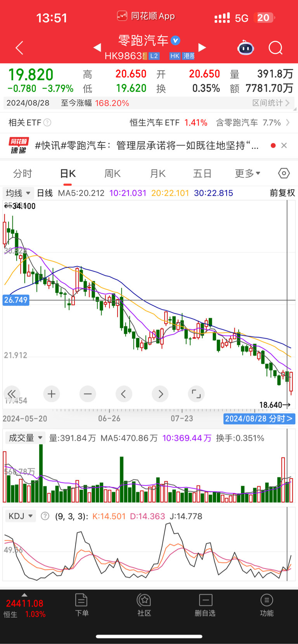The width and height of the screenshot is (298, 644).
Task: Zoom out the K-line chart
Action: point(88,394)
